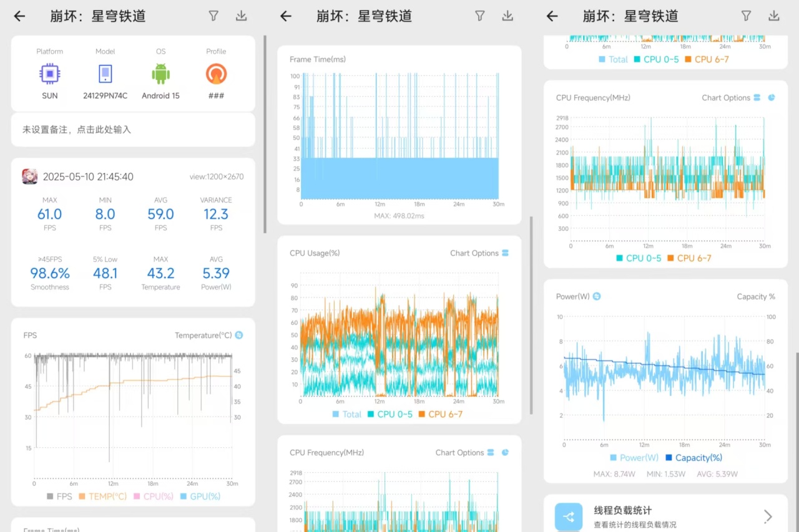Tap the timestamp 2025-05-10 21:45:40
This screenshot has width=799, height=532.
pos(88,177)
